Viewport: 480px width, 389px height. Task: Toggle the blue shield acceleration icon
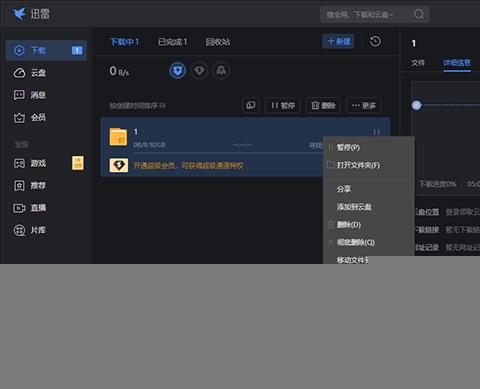pos(177,71)
